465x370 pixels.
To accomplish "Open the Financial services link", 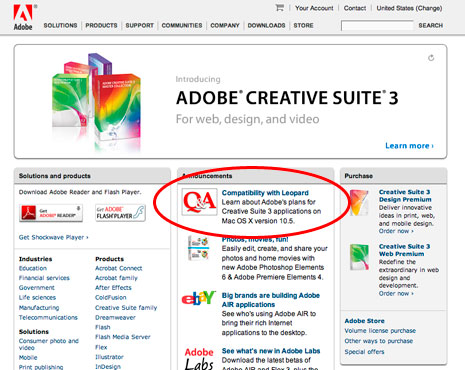I will click(x=44, y=278).
